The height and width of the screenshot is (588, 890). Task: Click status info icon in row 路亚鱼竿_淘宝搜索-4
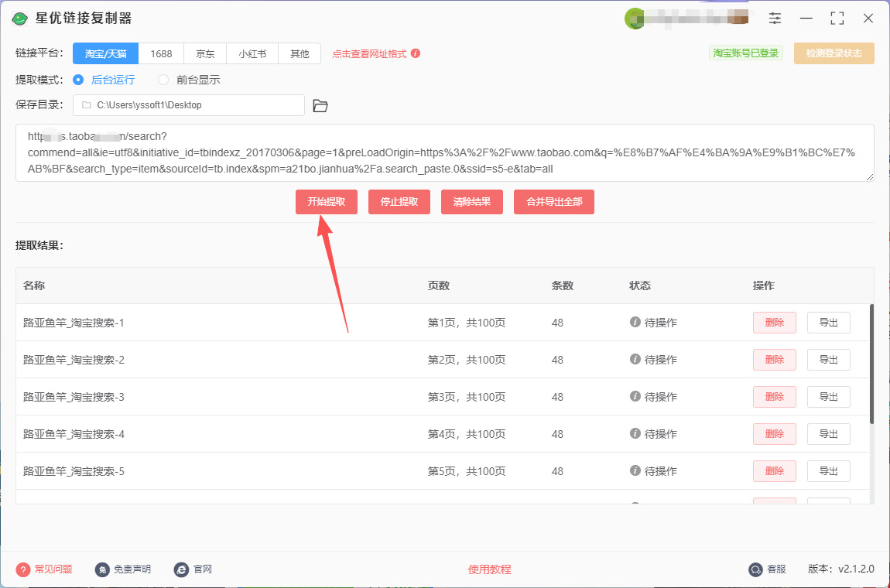(x=635, y=433)
